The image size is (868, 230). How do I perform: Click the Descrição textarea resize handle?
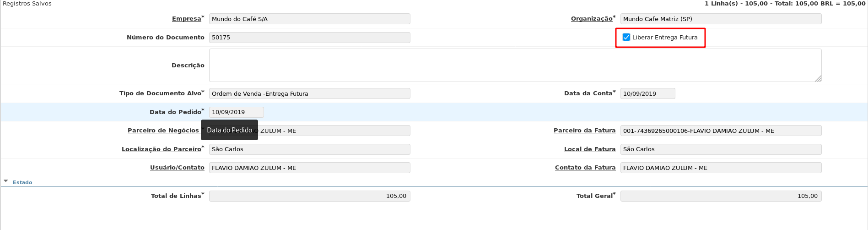(818, 78)
